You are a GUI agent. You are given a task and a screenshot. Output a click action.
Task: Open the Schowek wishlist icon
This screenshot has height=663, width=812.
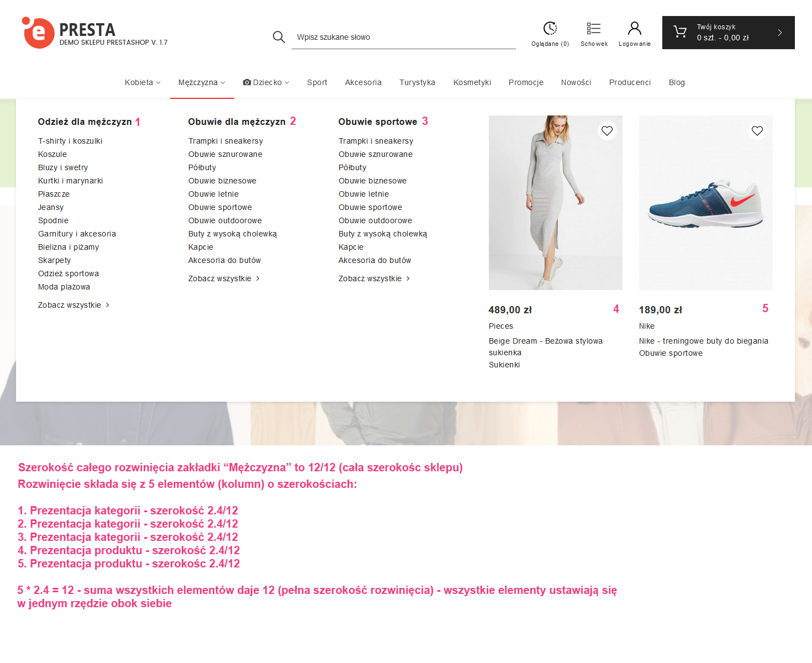tap(594, 28)
